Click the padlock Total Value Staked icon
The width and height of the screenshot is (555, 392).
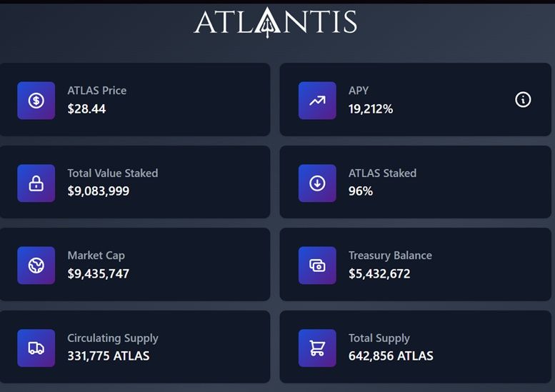[x=36, y=184]
